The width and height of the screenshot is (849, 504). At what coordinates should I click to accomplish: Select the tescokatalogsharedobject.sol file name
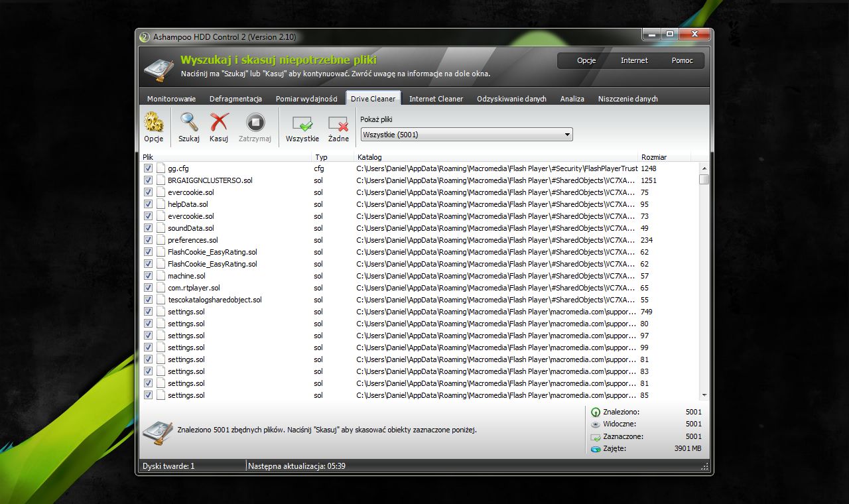(x=215, y=300)
